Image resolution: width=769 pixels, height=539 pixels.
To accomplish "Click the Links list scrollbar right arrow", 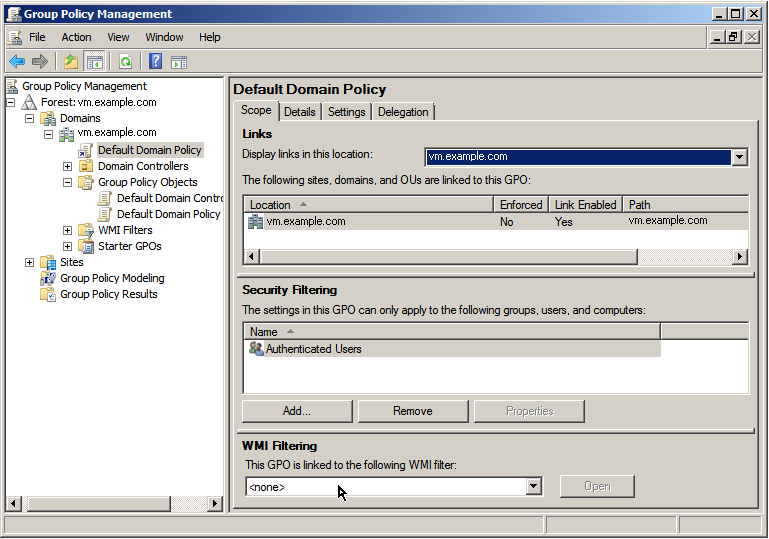I will tap(740, 257).
